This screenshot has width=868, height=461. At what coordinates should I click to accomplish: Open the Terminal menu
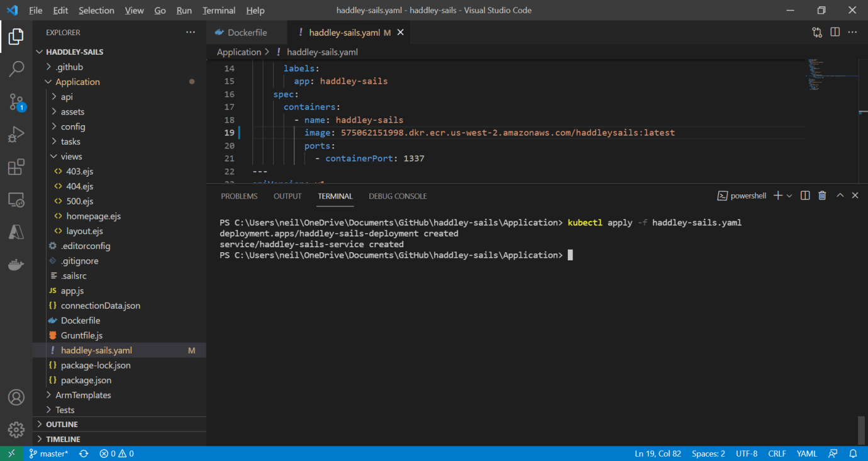point(219,11)
